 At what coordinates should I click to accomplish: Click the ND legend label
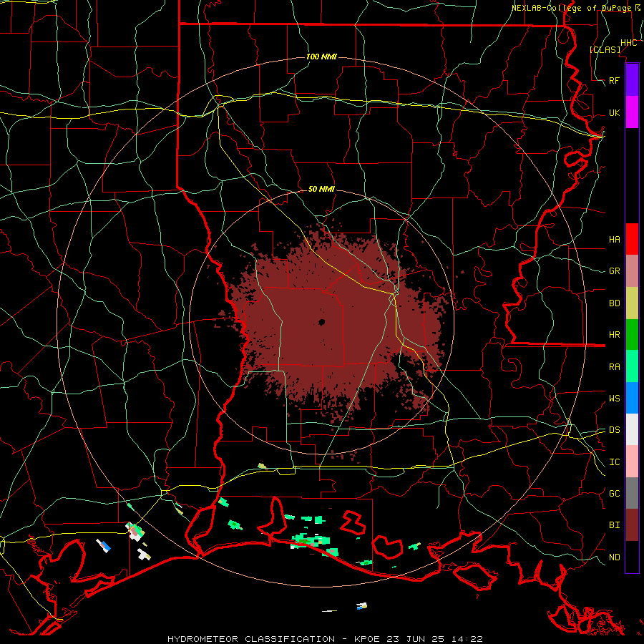615,557
